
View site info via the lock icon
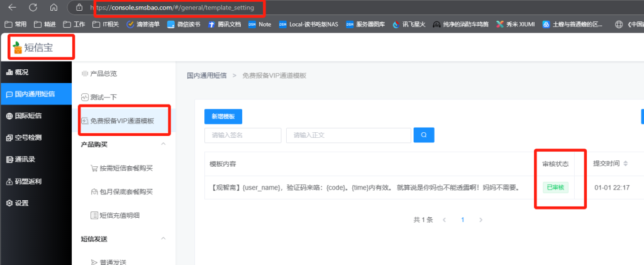[79, 8]
